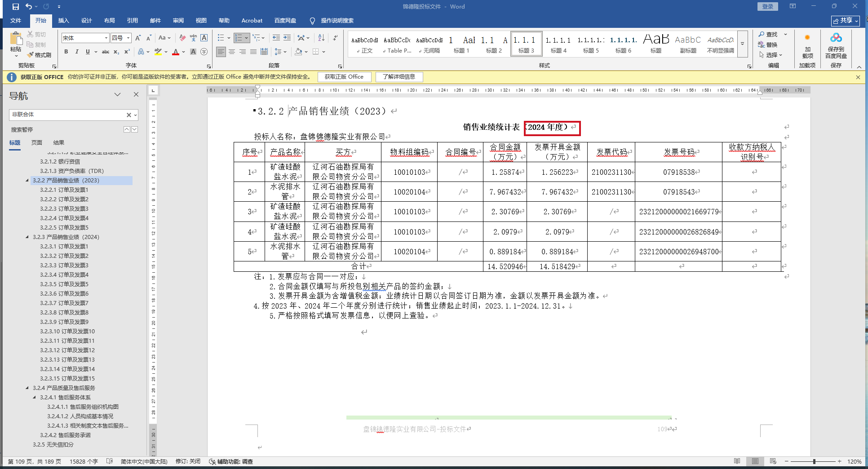Image resolution: width=868 pixels, height=469 pixels.
Task: Open the 文件 menu
Action: tap(16, 21)
